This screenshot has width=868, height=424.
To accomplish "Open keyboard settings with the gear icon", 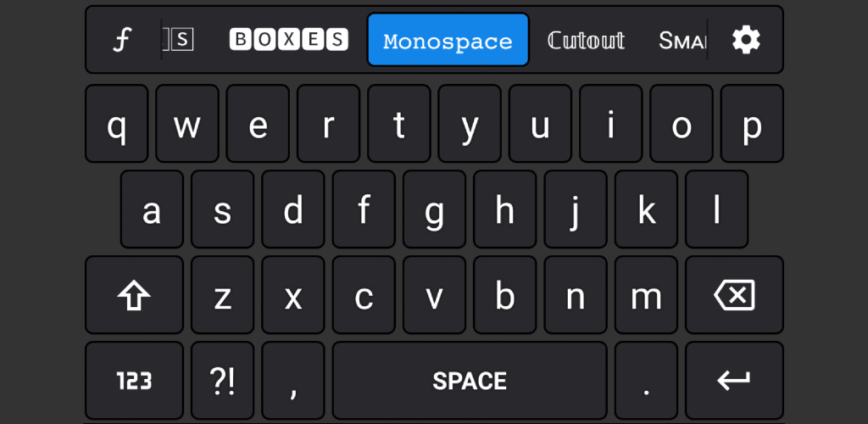I will tap(746, 40).
